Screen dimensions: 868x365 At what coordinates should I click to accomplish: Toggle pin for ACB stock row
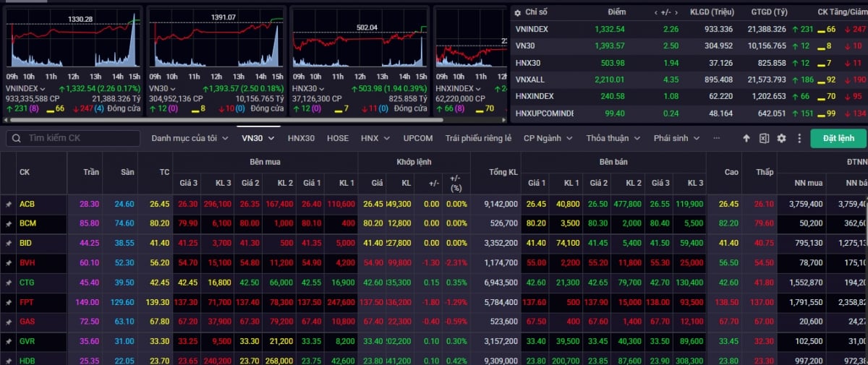click(9, 205)
